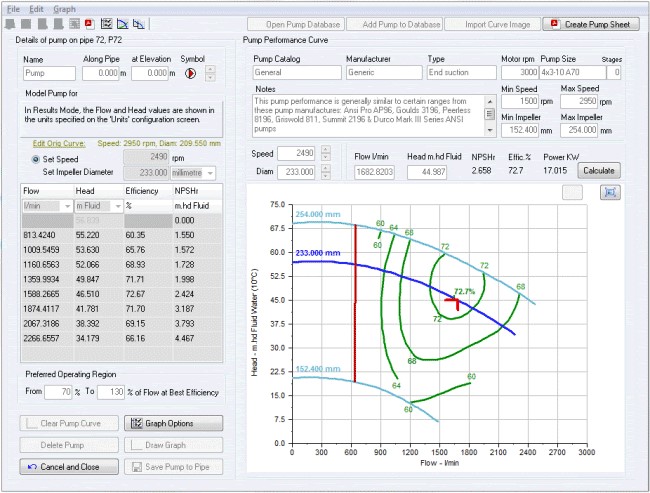650x493 pixels.
Task: Click the blue curve graph toolbar icon
Action: pyautogui.click(x=121, y=23)
